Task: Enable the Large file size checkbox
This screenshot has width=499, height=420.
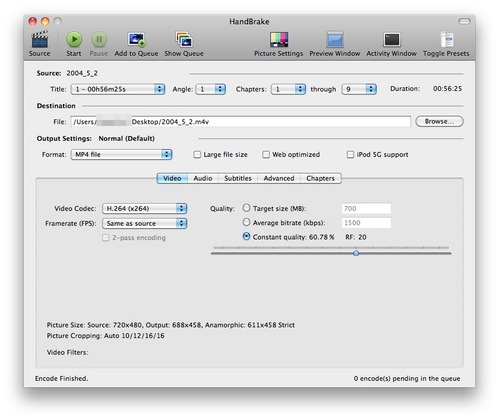Action: click(197, 154)
